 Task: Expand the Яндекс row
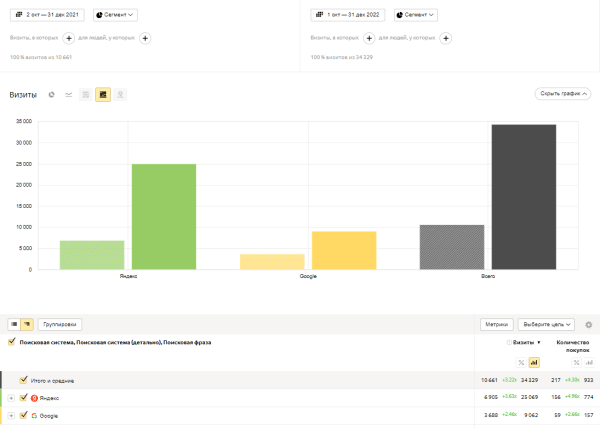pos(11,398)
